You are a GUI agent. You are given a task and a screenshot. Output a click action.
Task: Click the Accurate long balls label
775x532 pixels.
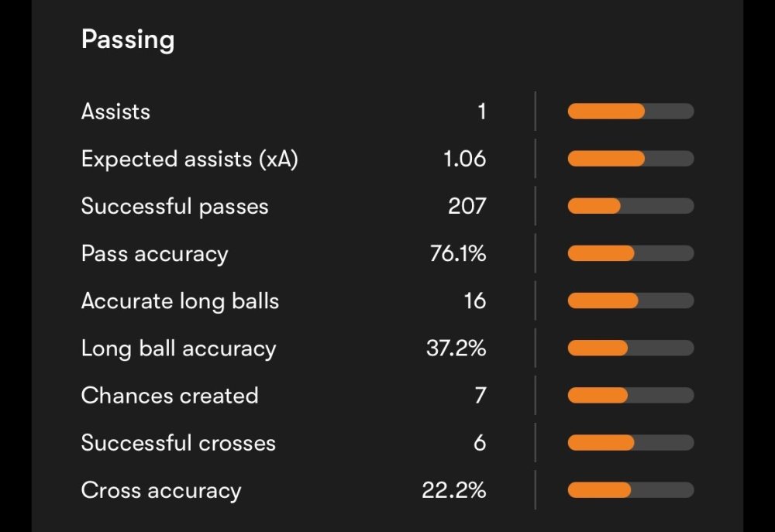click(180, 301)
